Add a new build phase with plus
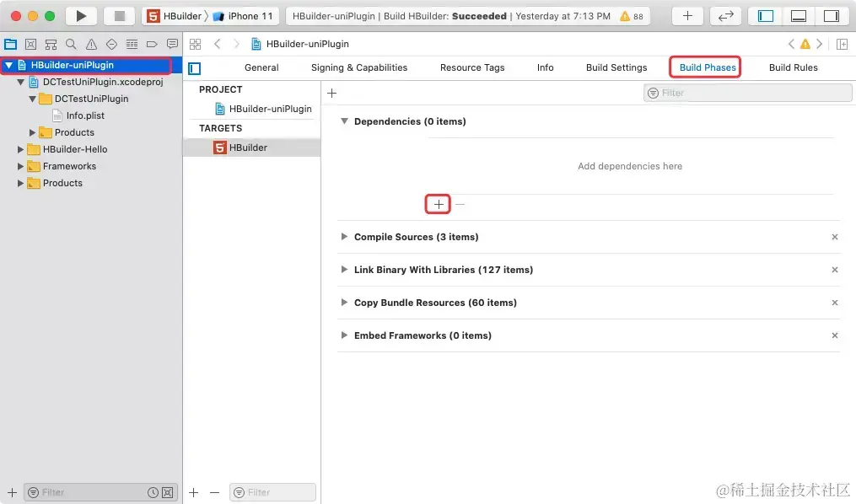The width and height of the screenshot is (856, 504). 331,94
